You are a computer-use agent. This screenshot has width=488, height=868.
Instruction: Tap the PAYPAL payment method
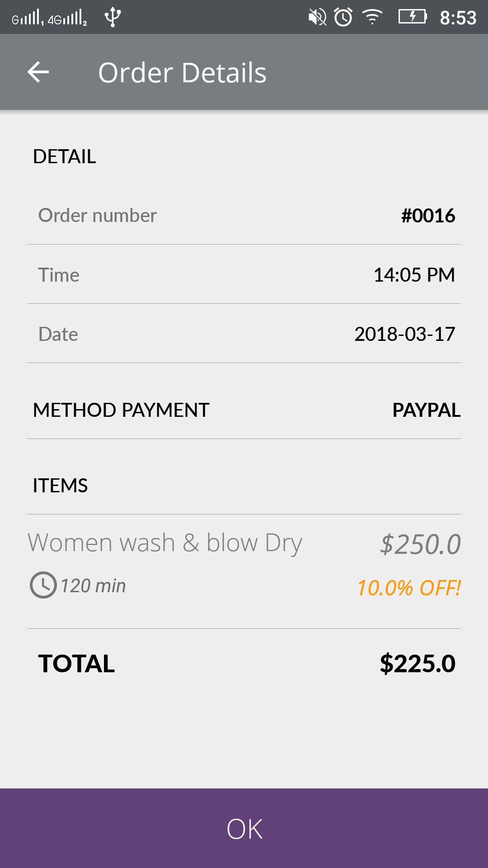pos(426,410)
